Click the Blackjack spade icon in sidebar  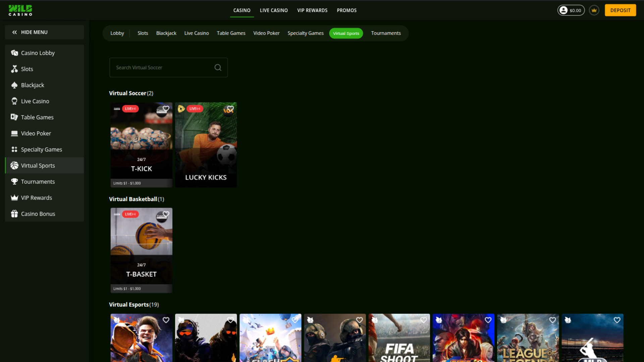tap(14, 85)
